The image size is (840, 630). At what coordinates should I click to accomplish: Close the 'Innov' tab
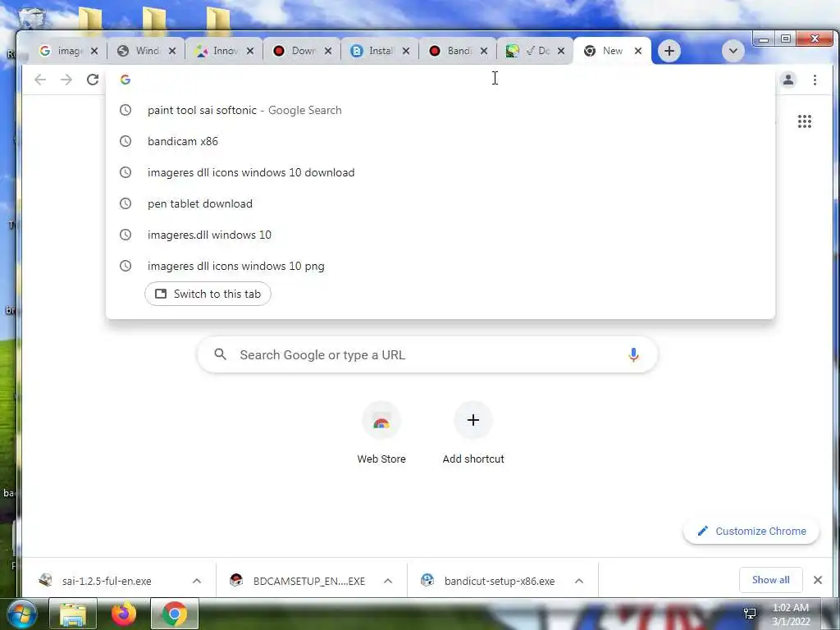tap(250, 51)
